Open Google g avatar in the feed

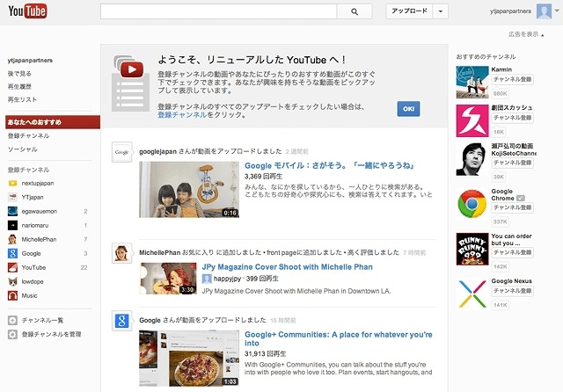coord(121,321)
